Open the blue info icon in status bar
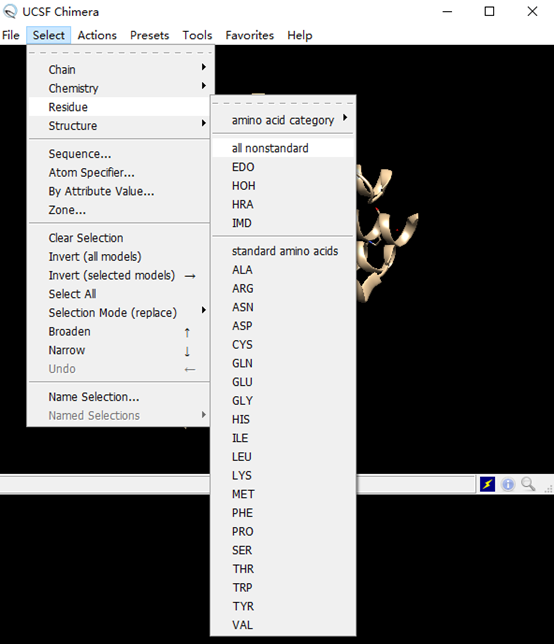Viewport: 554px width, 644px height. (508, 484)
